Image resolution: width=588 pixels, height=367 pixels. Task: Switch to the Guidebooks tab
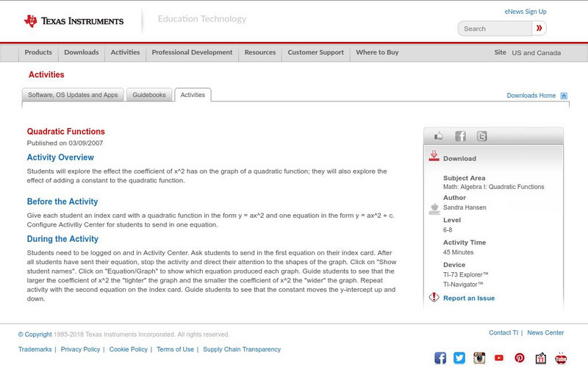(x=149, y=95)
